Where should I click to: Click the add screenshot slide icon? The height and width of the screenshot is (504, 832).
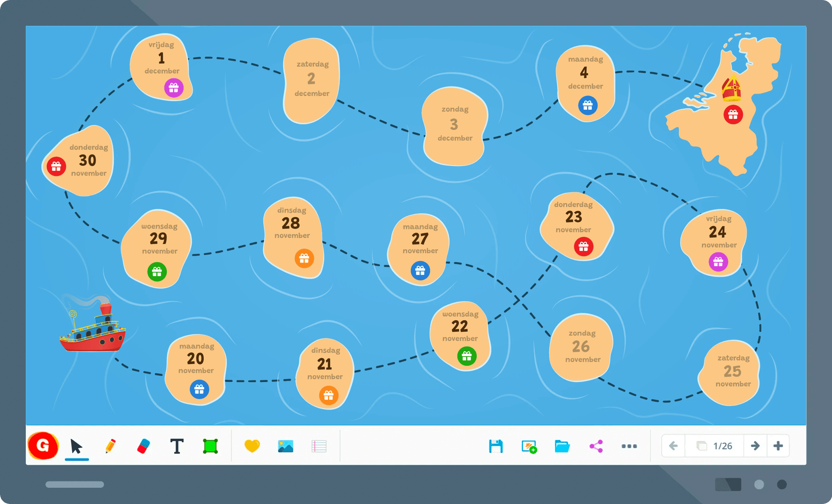(529, 447)
